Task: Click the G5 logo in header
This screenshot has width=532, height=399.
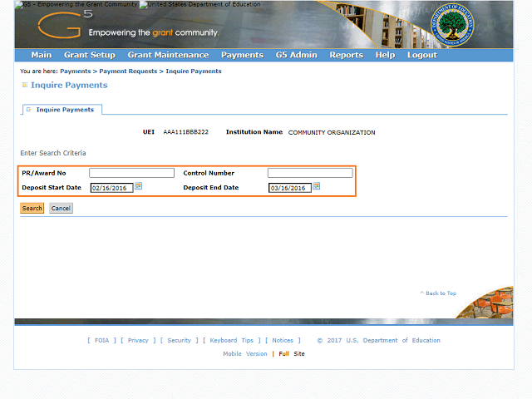Action: pyautogui.click(x=65, y=24)
